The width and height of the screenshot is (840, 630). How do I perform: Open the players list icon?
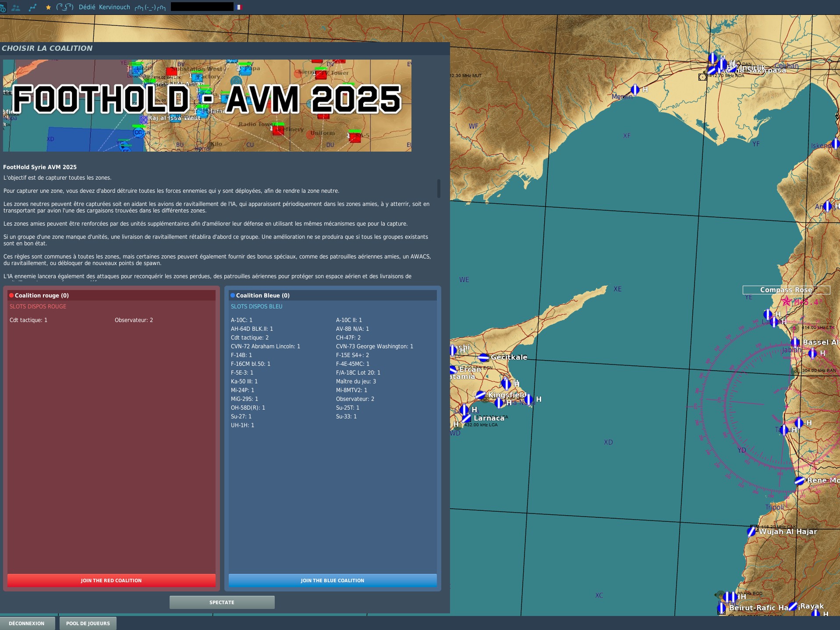tap(16, 7)
